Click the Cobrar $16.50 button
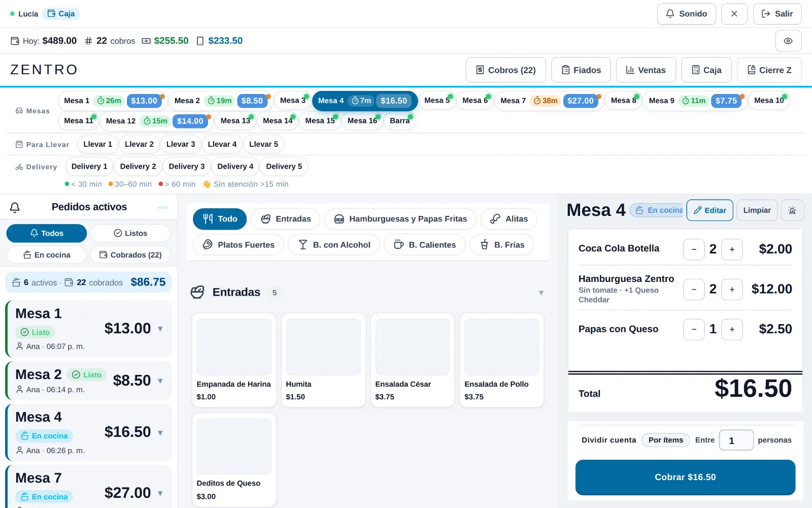The height and width of the screenshot is (508, 812). tap(685, 477)
